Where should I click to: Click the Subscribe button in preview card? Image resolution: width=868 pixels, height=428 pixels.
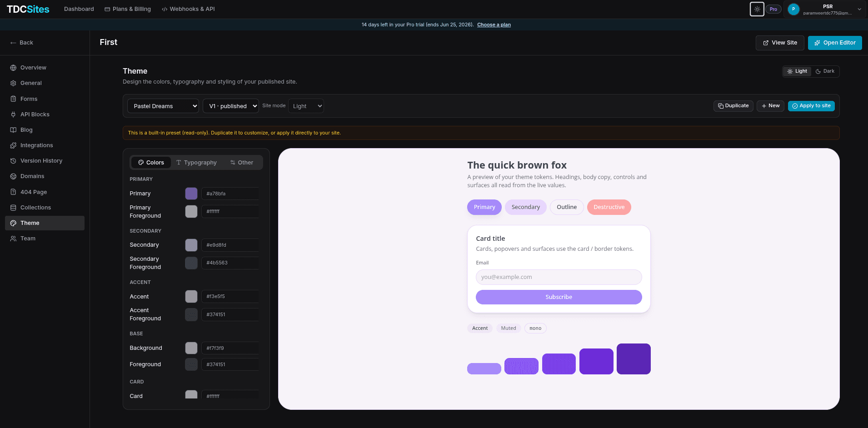coord(559,297)
